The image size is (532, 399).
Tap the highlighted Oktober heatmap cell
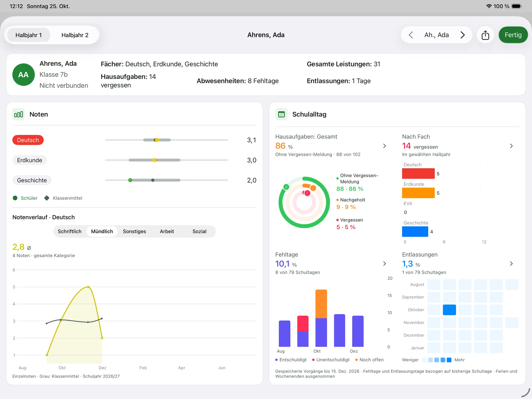pyautogui.click(x=449, y=310)
